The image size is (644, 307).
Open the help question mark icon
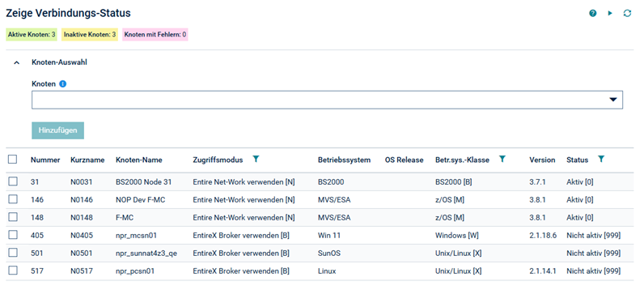[593, 14]
